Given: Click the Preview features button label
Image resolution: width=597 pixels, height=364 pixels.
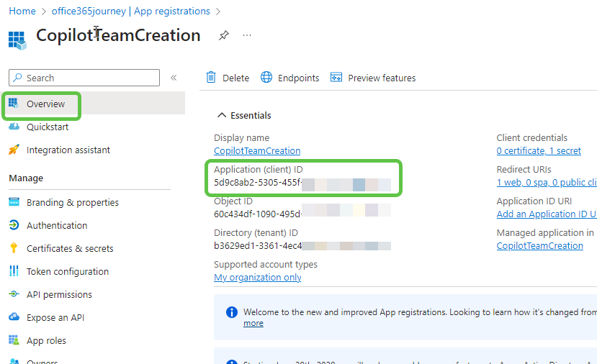Looking at the screenshot, I should coord(382,78).
